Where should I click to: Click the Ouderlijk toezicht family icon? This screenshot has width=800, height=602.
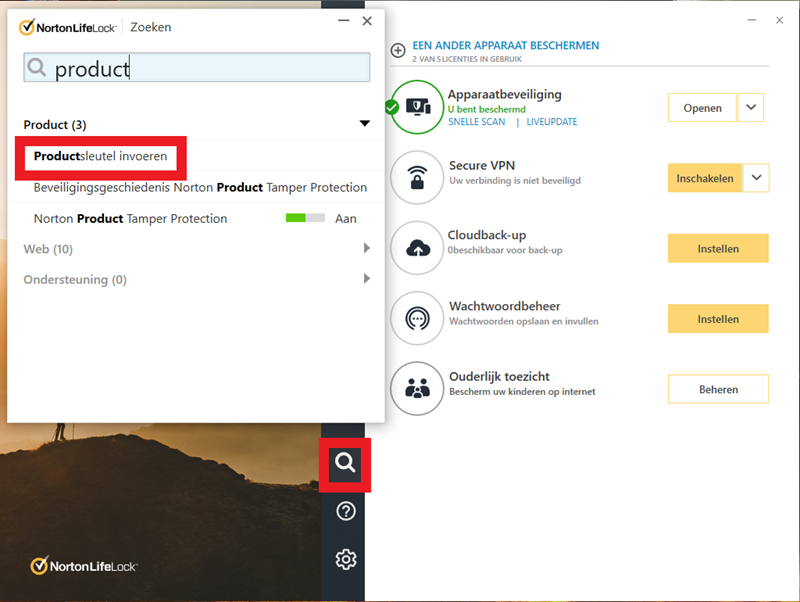pyautogui.click(x=417, y=389)
